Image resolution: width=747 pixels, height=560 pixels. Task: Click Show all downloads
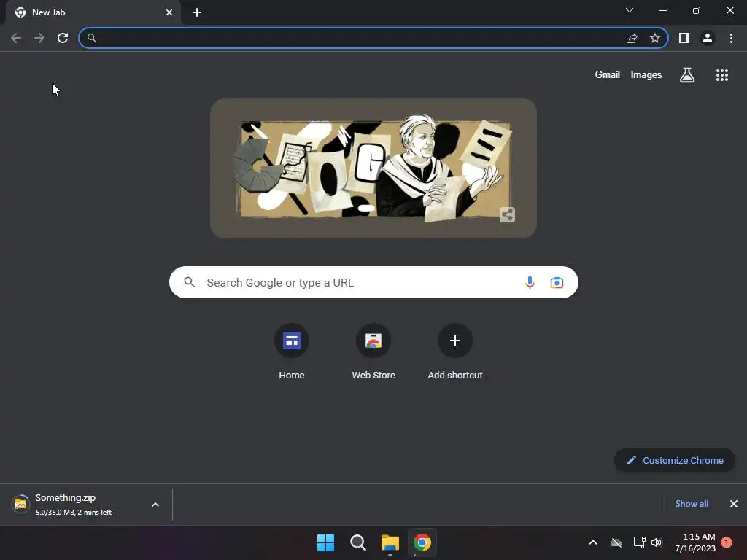coord(692,504)
